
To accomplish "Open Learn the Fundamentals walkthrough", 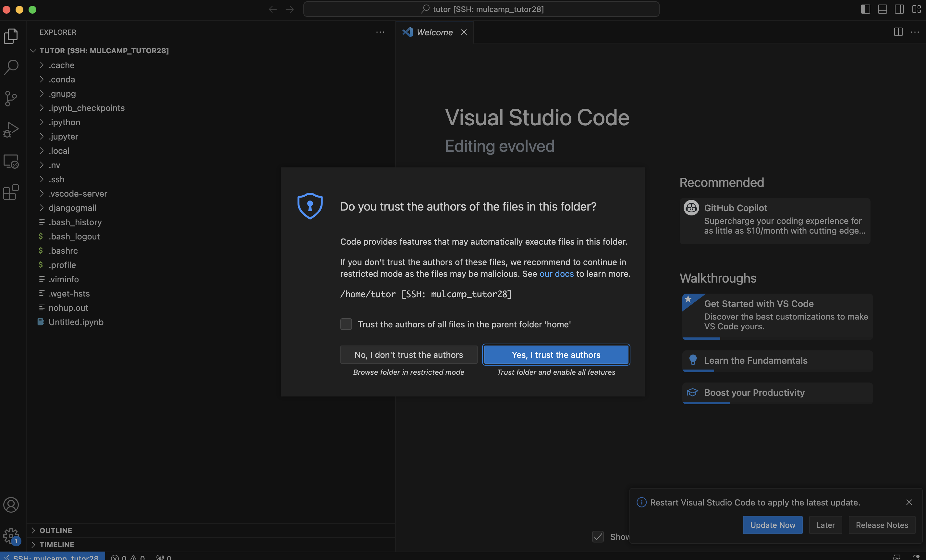I will coord(777,361).
